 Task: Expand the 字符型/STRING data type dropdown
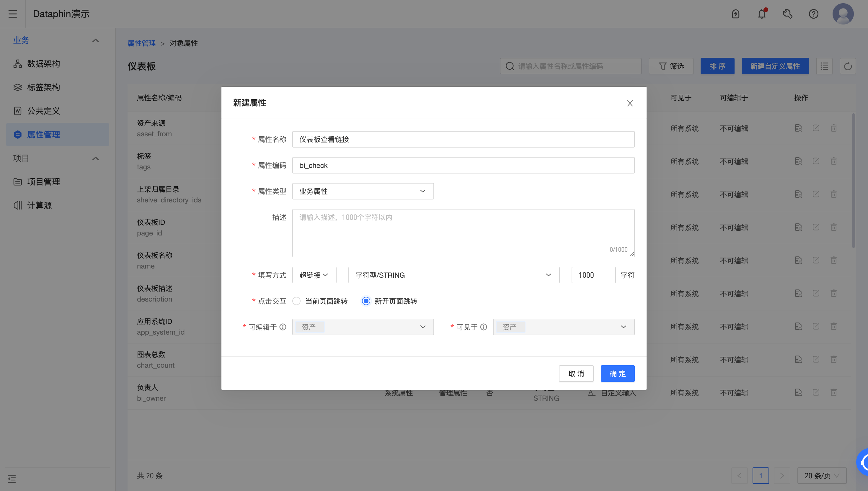(x=453, y=275)
